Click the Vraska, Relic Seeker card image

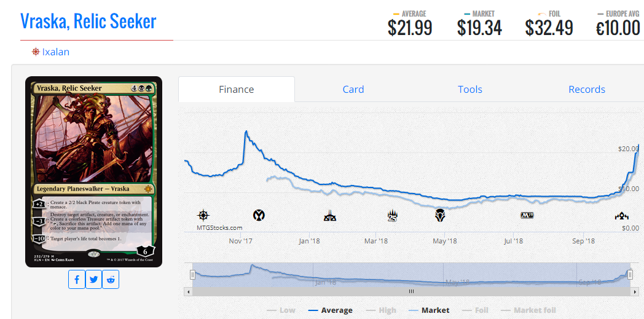click(x=93, y=171)
